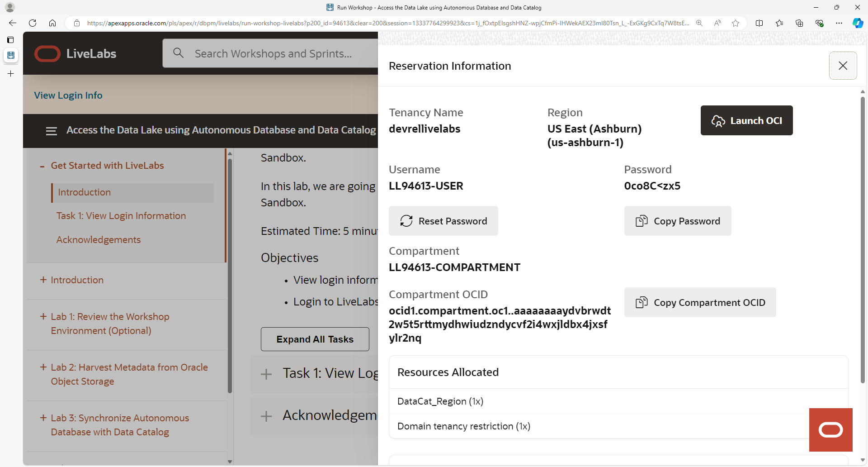This screenshot has height=467, width=868.
Task: Select the username LL94613-USER text
Action: pyautogui.click(x=426, y=186)
